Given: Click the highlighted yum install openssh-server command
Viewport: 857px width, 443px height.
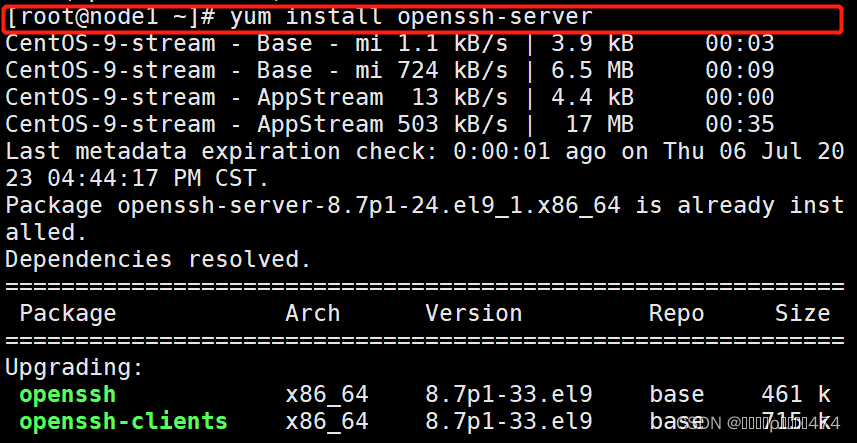Looking at the screenshot, I should [x=411, y=17].
